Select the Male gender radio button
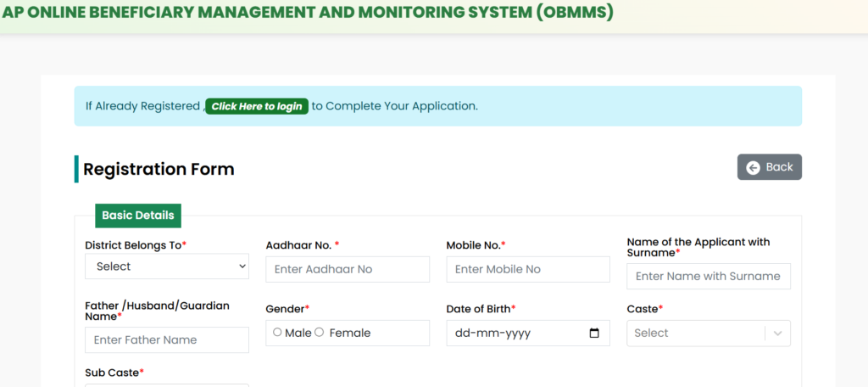The height and width of the screenshot is (387, 868). tap(277, 332)
